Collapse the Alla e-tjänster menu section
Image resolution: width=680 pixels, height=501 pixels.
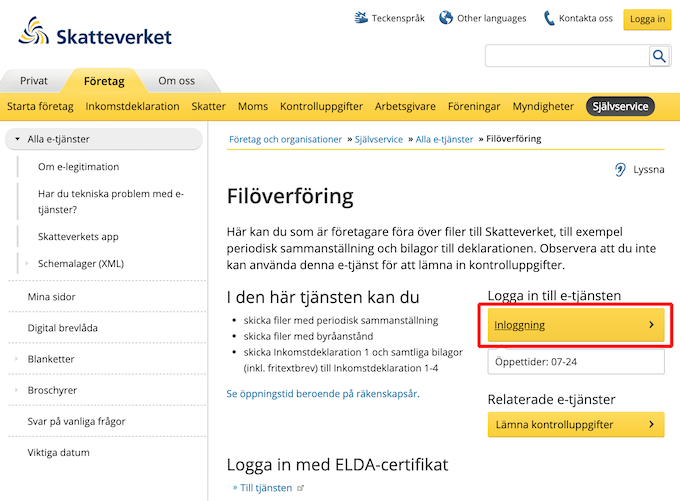(17, 139)
